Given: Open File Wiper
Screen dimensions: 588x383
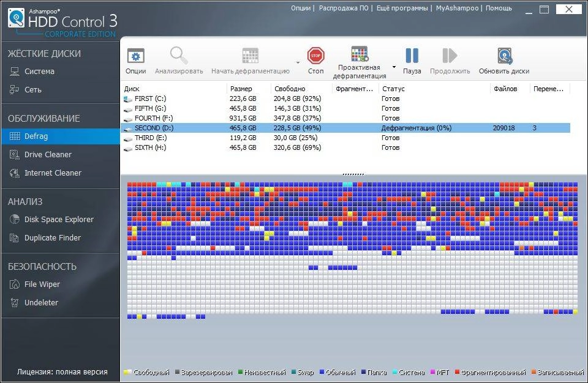Looking at the screenshot, I should tap(60, 284).
